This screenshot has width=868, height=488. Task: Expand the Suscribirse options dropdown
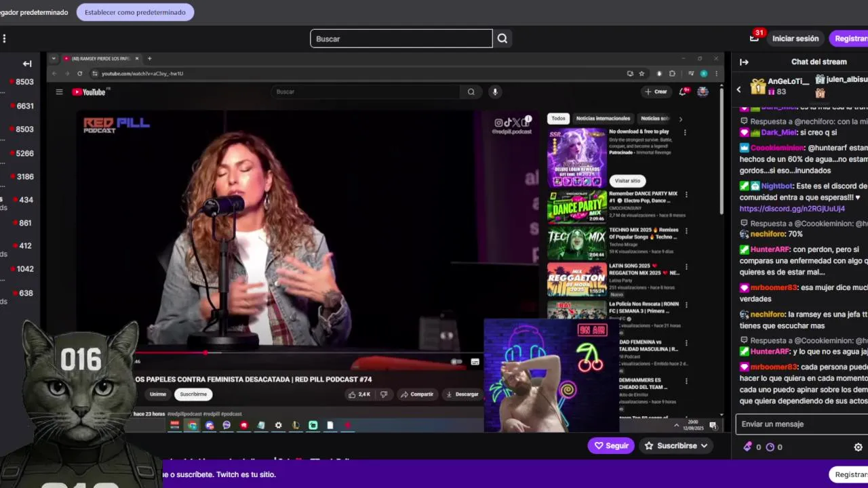coord(704,446)
